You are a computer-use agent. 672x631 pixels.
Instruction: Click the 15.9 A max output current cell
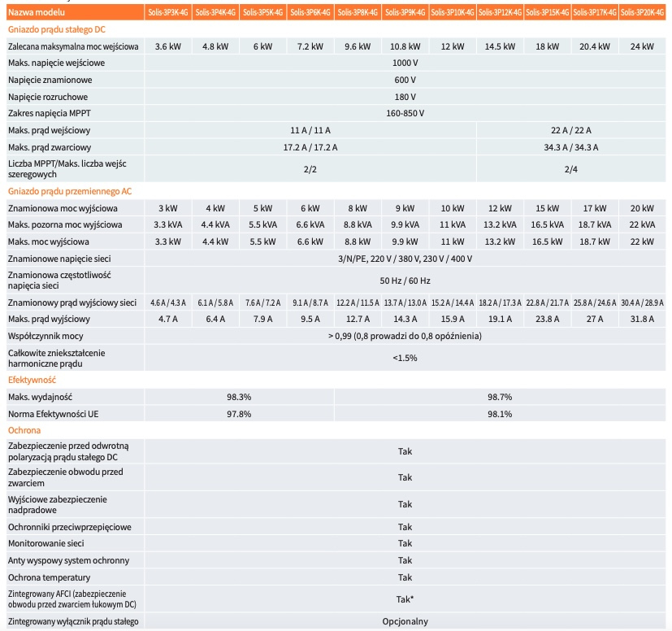point(453,319)
